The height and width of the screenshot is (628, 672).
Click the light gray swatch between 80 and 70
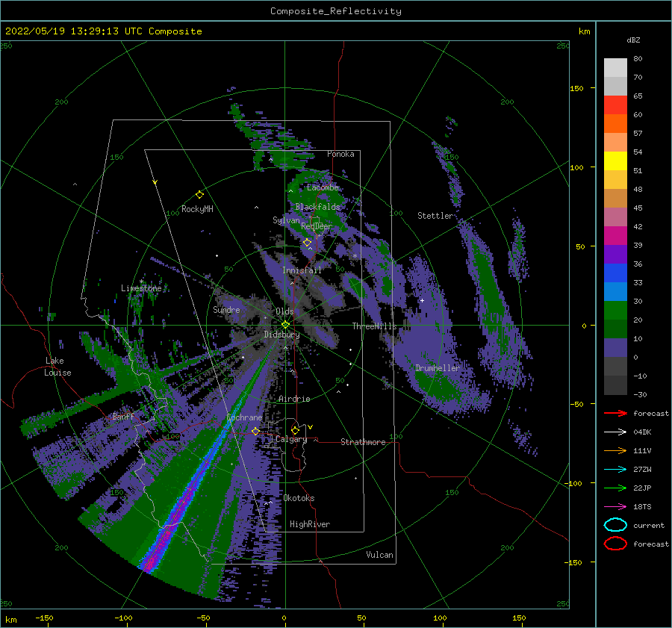coord(615,68)
